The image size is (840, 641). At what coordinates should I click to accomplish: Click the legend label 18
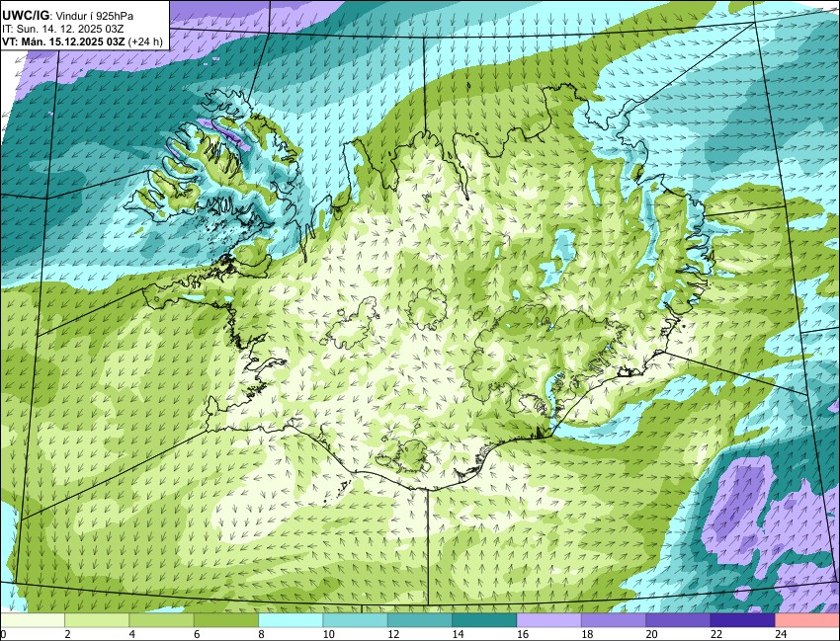coord(587,634)
